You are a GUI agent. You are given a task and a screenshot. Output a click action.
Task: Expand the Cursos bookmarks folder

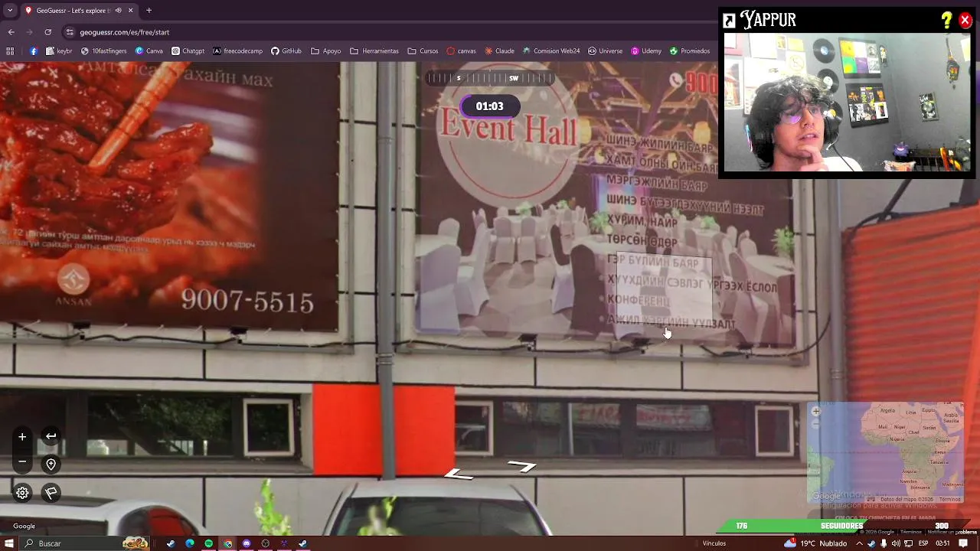click(423, 51)
